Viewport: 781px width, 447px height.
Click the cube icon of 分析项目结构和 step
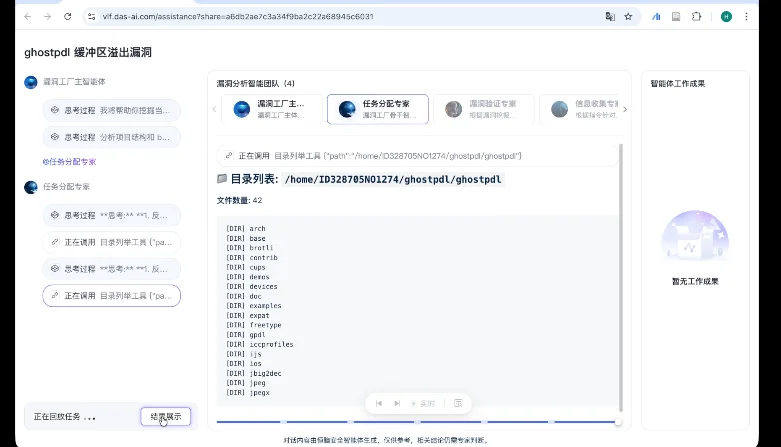55,137
